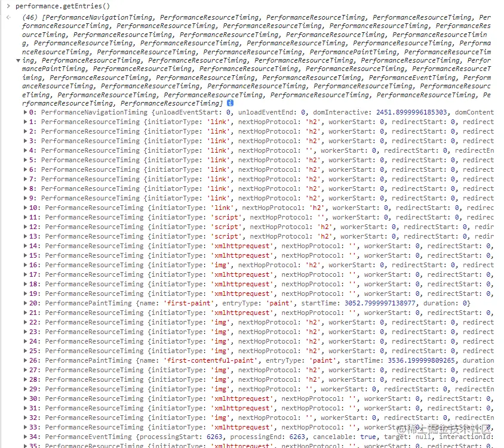The width and height of the screenshot is (504, 448).
Task: Expand entry 8 link resource
Action: (x=25, y=189)
